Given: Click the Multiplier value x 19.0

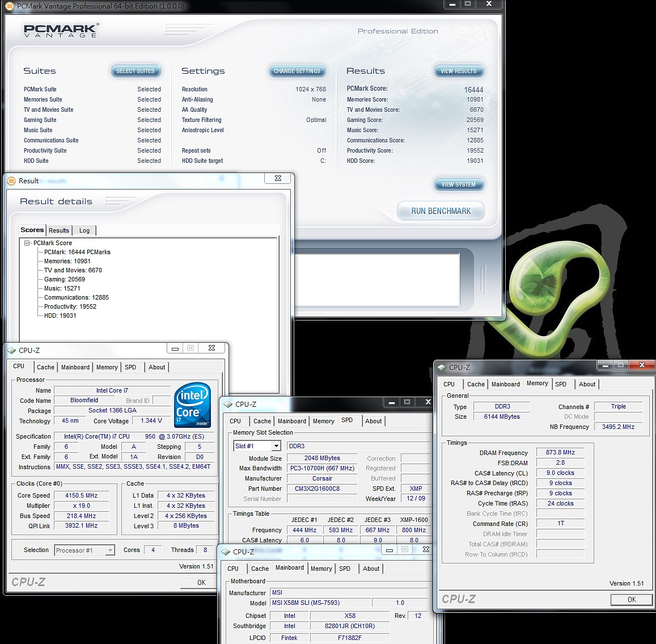Looking at the screenshot, I should click(x=81, y=506).
